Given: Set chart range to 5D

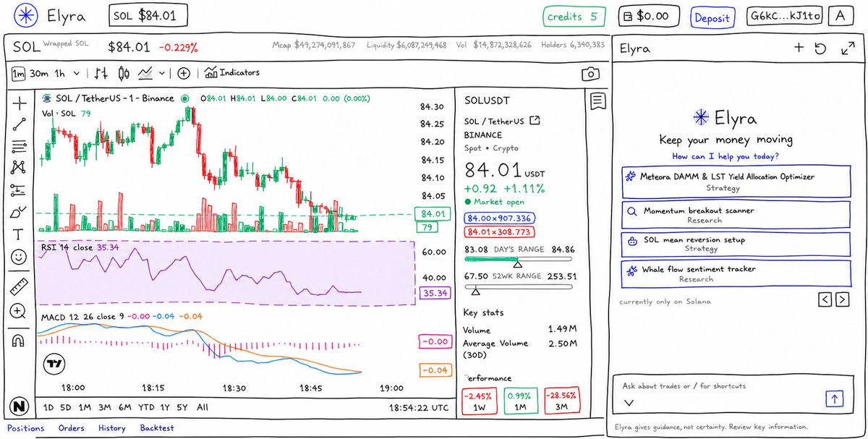Looking at the screenshot, I should tap(66, 407).
